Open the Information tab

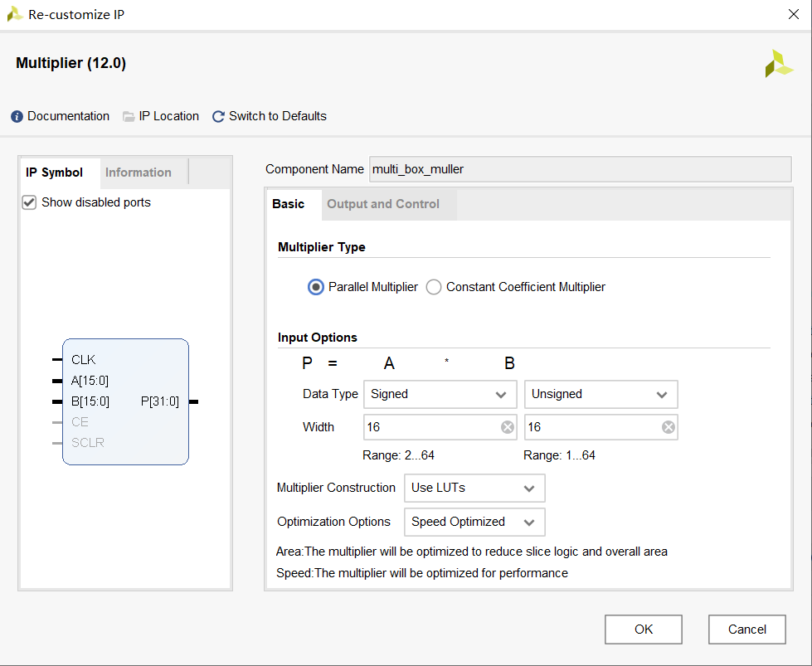coord(139,173)
